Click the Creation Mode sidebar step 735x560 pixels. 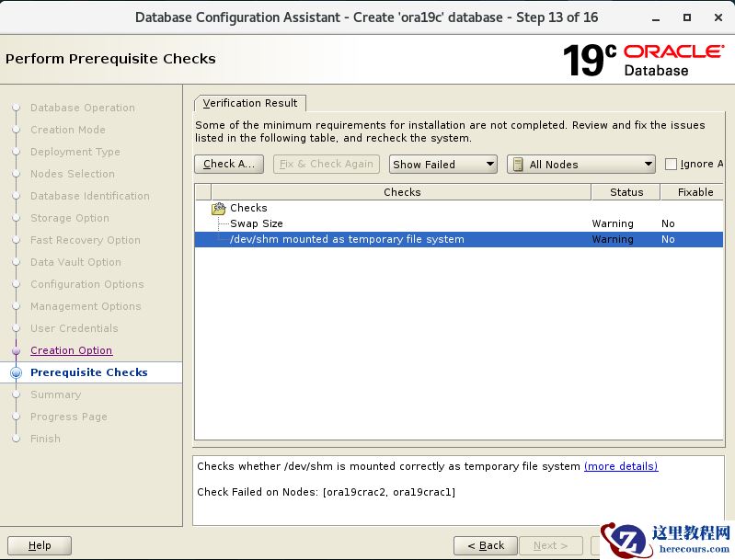(x=68, y=130)
